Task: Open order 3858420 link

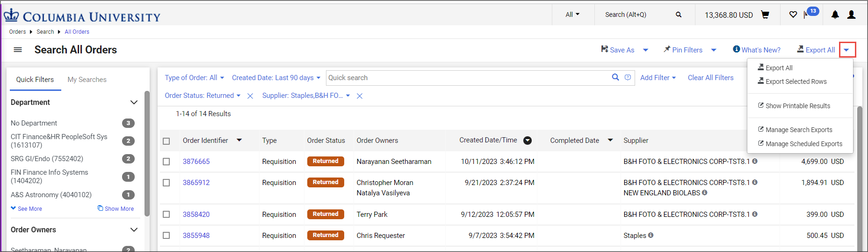Action: tap(196, 215)
